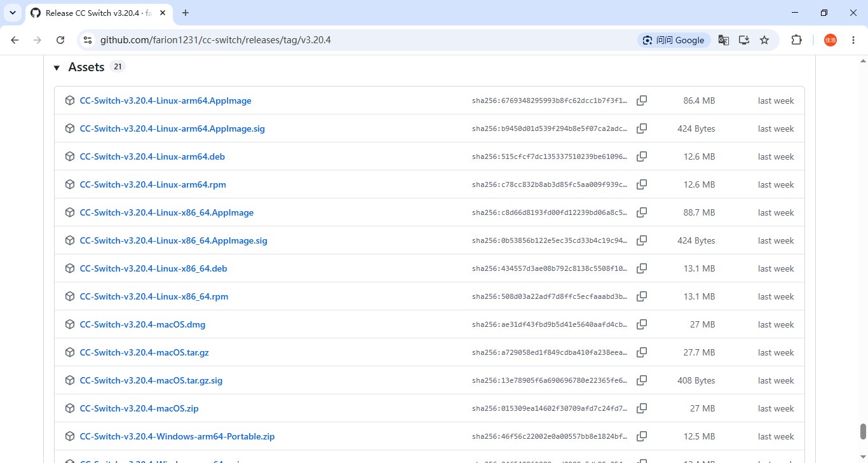
Task: Download CC-Switch-v3.20.4-Linux-x86_64.deb
Action: pos(153,268)
